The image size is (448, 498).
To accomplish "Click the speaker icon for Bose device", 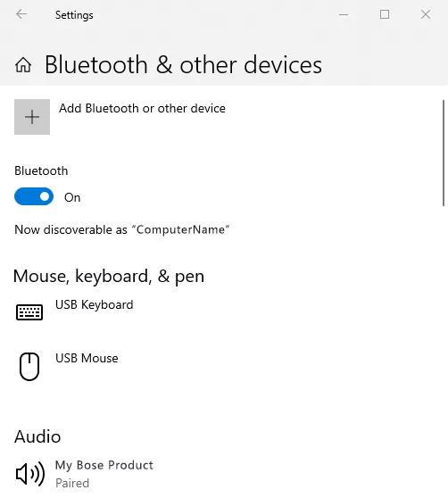I will click(30, 474).
